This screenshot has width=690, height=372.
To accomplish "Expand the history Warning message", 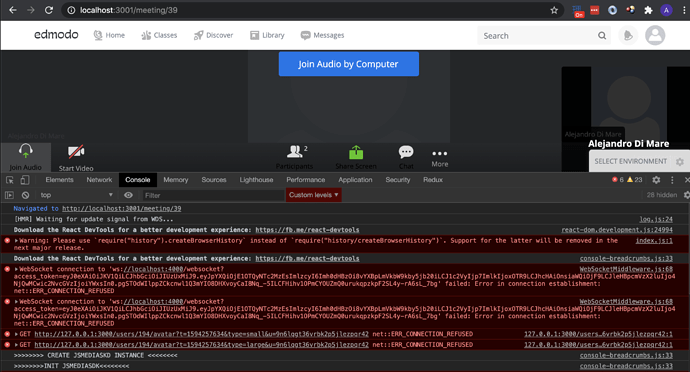I will pyautogui.click(x=16, y=241).
